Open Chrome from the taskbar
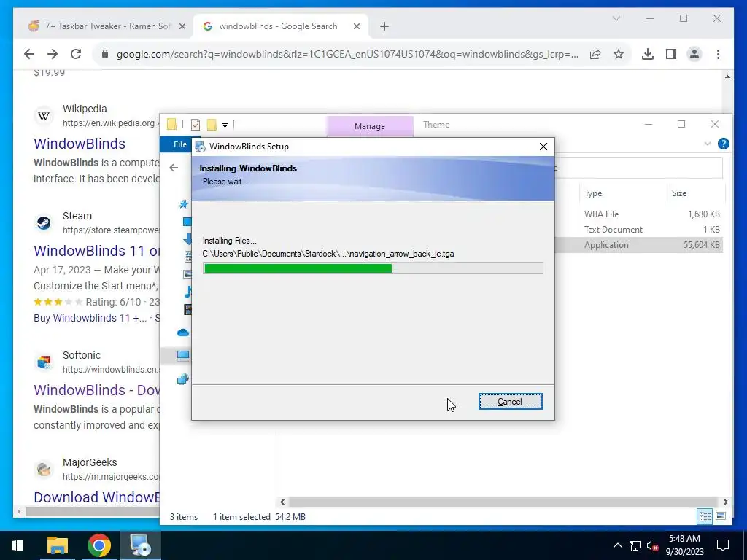The width and height of the screenshot is (747, 560). [x=99, y=545]
